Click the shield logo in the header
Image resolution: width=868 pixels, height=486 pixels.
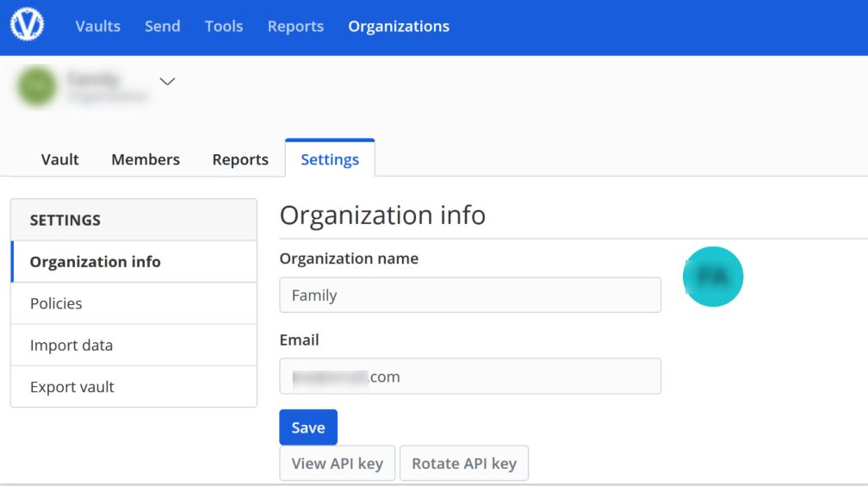[x=27, y=26]
